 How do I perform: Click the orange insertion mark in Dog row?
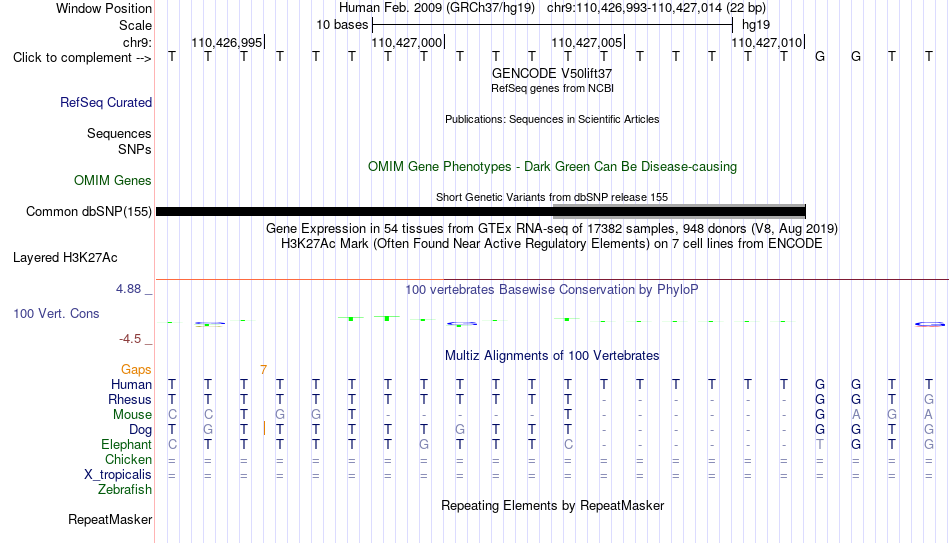tap(264, 428)
